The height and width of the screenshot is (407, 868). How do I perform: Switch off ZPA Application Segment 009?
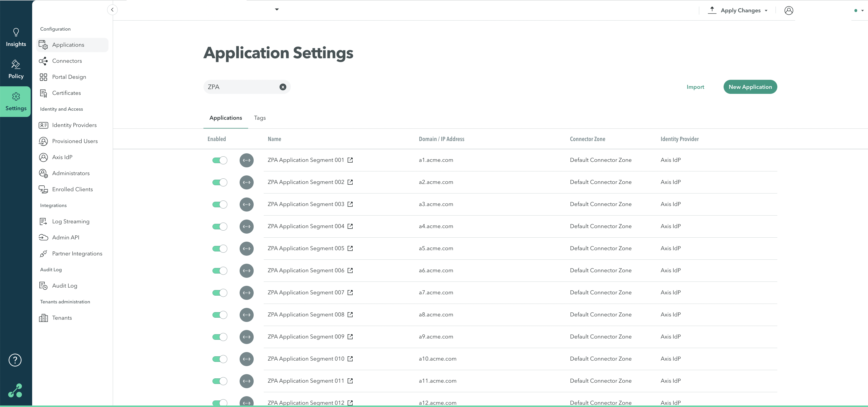(220, 337)
